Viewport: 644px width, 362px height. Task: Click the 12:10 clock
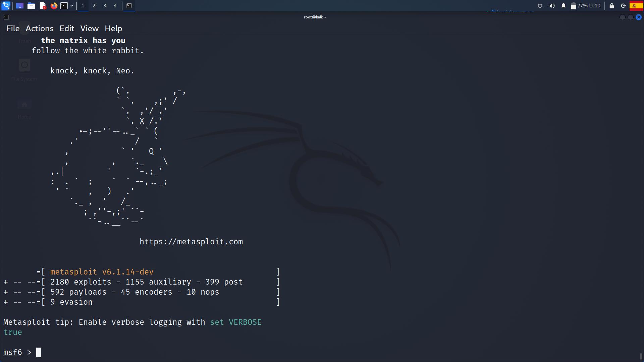[594, 6]
